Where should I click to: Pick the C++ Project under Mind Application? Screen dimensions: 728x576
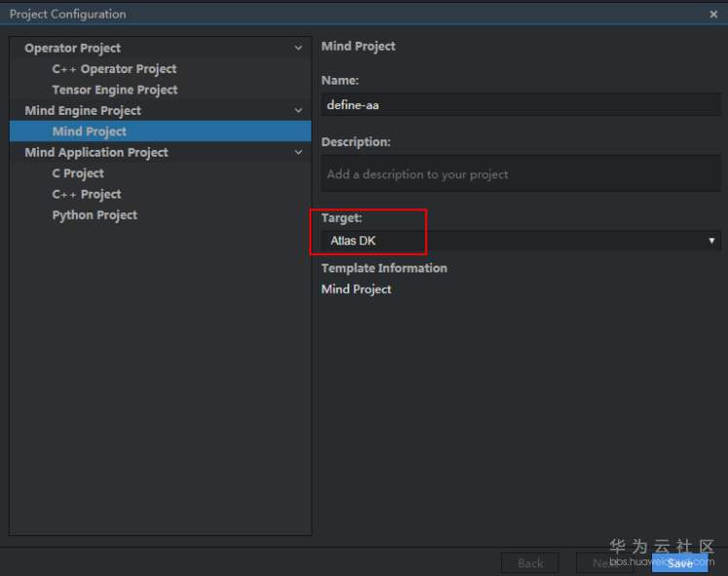pos(87,195)
